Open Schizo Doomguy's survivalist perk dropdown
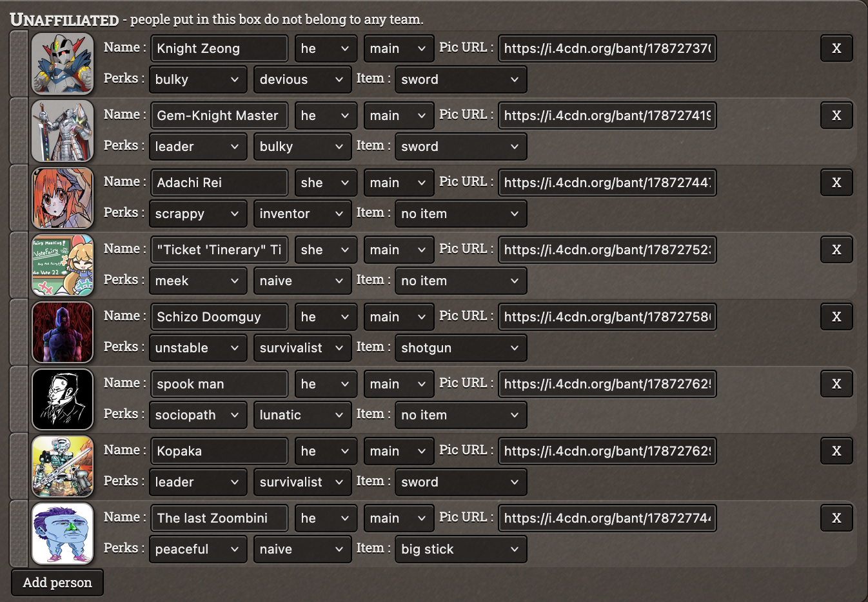The image size is (868, 602). (302, 348)
